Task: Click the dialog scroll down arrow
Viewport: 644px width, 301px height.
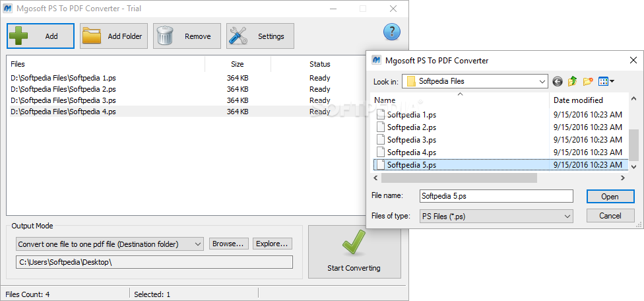Action: pos(633,166)
